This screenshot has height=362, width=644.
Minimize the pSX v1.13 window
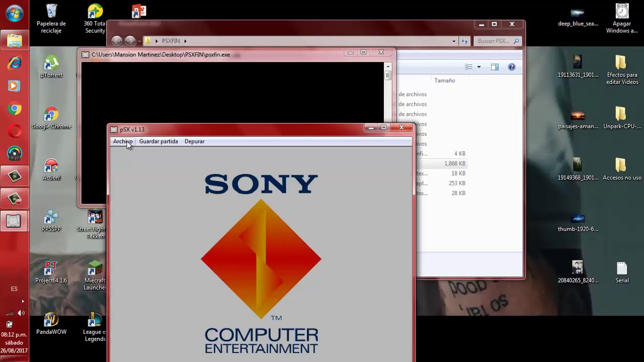371,128
